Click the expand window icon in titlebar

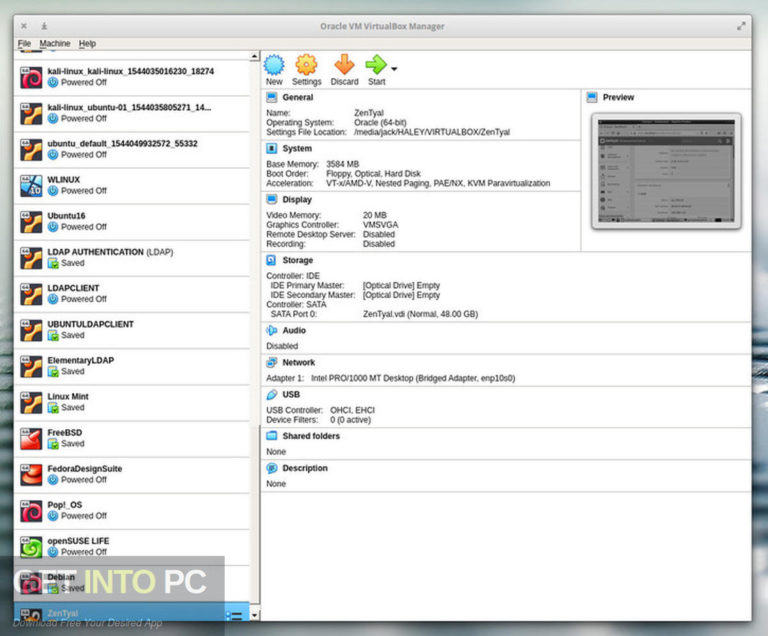point(741,26)
